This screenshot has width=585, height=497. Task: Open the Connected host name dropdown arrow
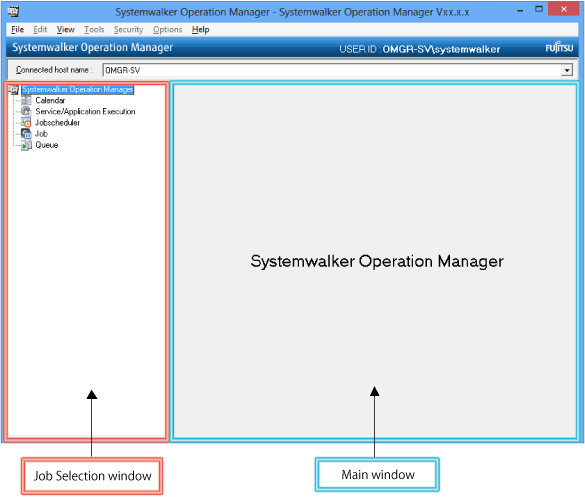coord(567,70)
